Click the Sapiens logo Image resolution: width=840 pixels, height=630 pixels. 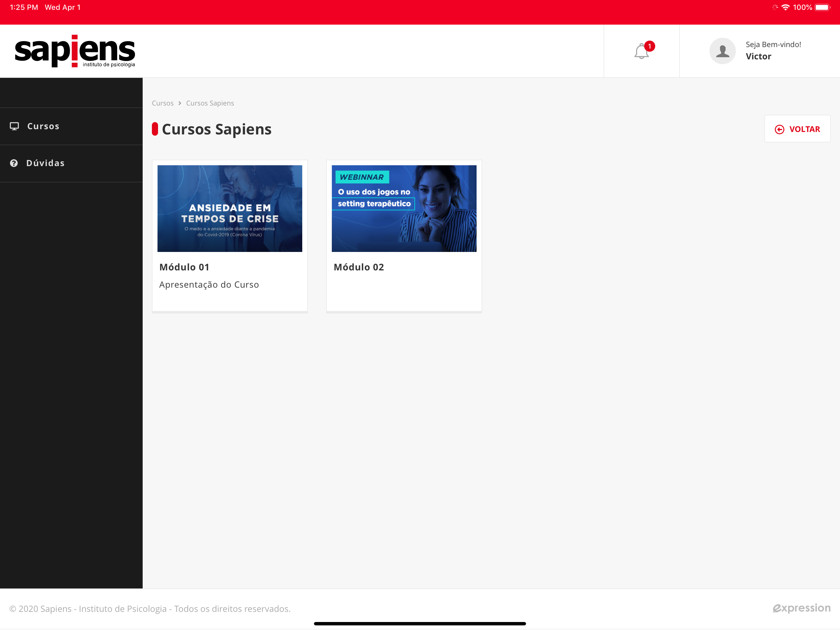75,51
